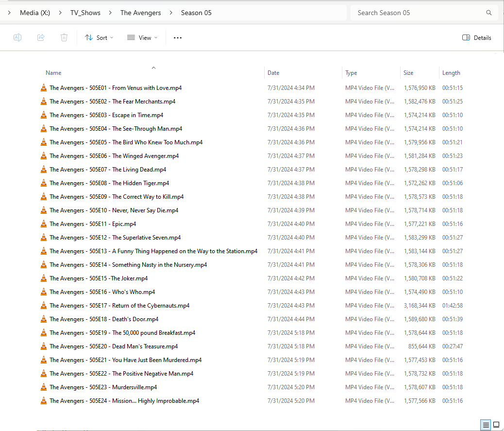504x431 pixels.
Task: Open the See more ellipsis menu
Action: (x=177, y=37)
